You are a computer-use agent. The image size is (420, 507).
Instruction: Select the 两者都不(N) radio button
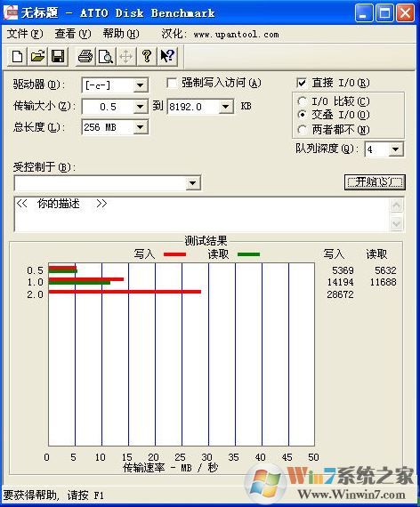click(x=302, y=130)
